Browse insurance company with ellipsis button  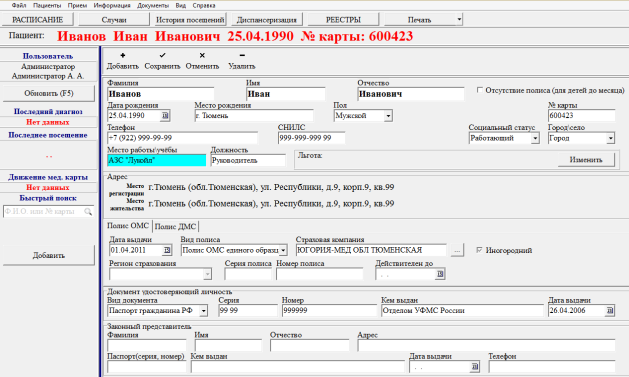click(457, 250)
